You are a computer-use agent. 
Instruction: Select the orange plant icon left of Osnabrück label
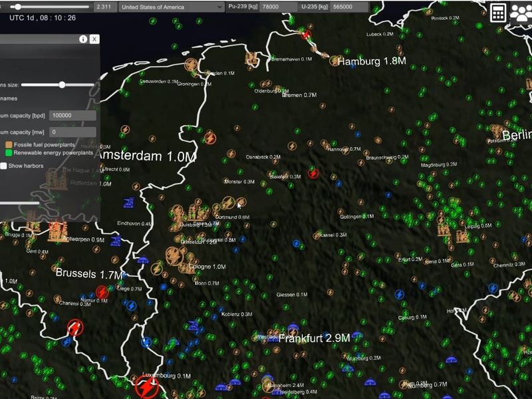[x=231, y=154]
